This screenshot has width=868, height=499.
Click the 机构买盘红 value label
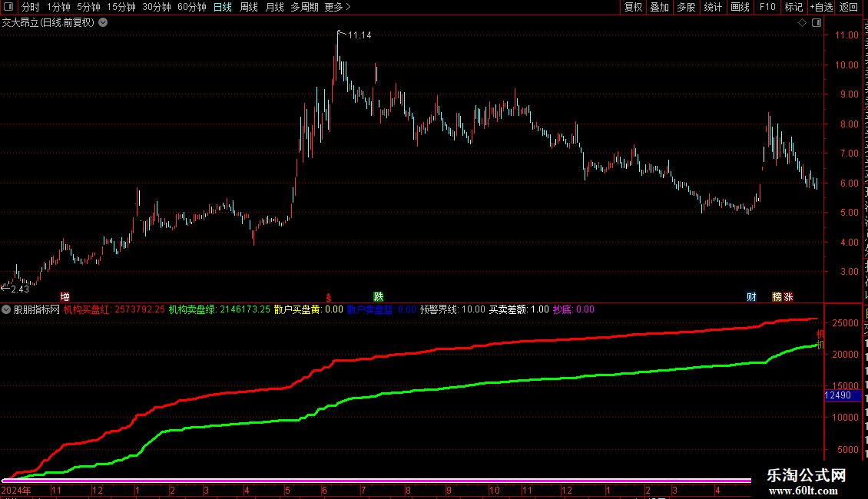coord(114,310)
